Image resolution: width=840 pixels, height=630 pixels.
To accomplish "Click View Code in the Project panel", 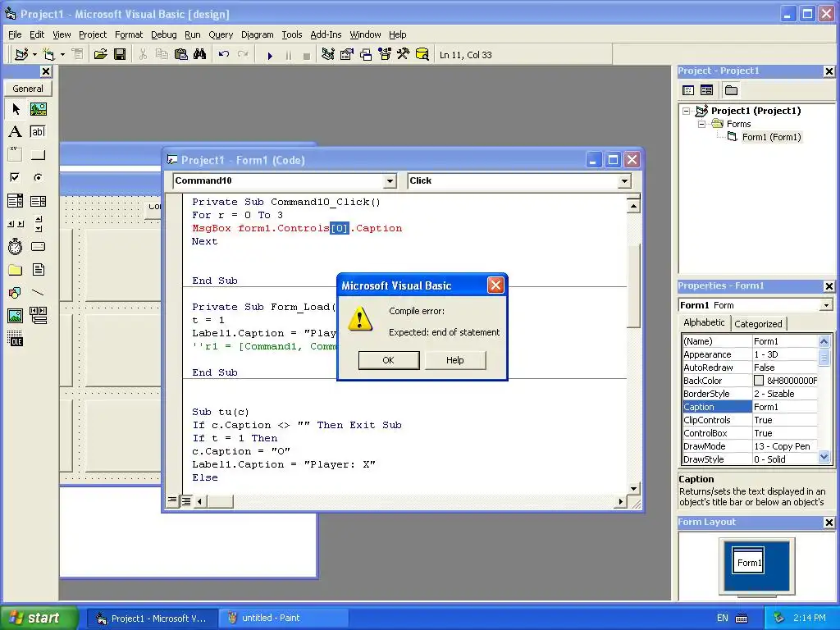I will click(688, 90).
